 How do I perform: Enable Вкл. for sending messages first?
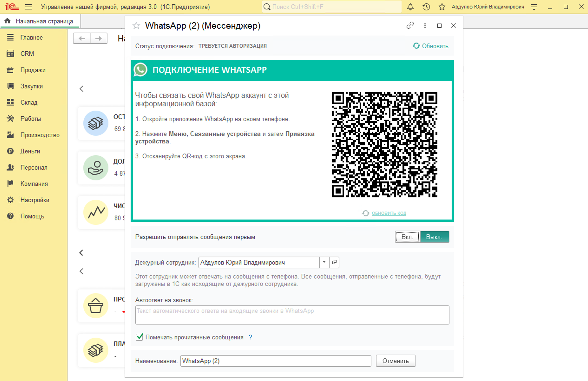pyautogui.click(x=407, y=237)
